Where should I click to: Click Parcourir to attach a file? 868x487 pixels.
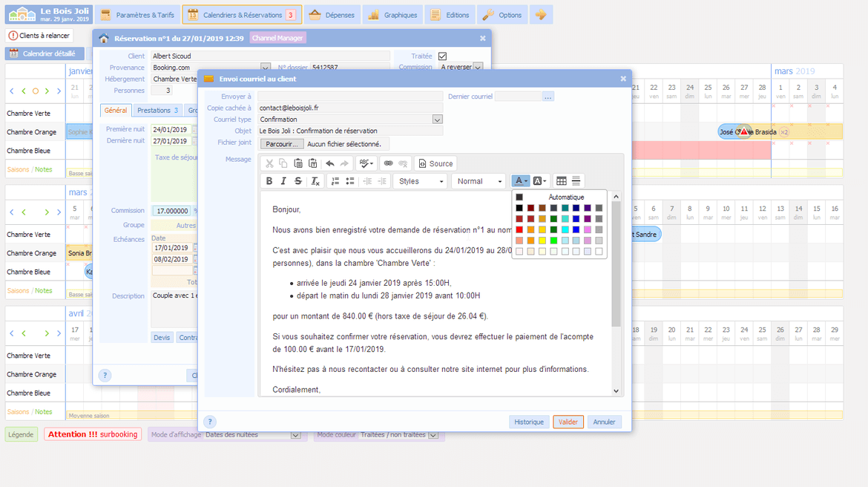click(x=282, y=144)
